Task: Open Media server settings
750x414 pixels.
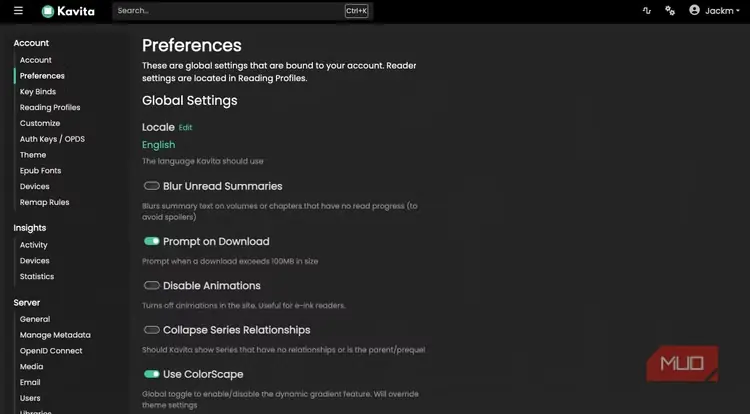Action: [31, 366]
